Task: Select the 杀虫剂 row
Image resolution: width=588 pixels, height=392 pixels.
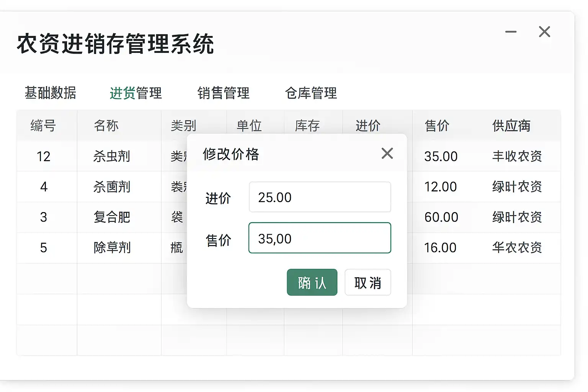Action: pyautogui.click(x=112, y=156)
